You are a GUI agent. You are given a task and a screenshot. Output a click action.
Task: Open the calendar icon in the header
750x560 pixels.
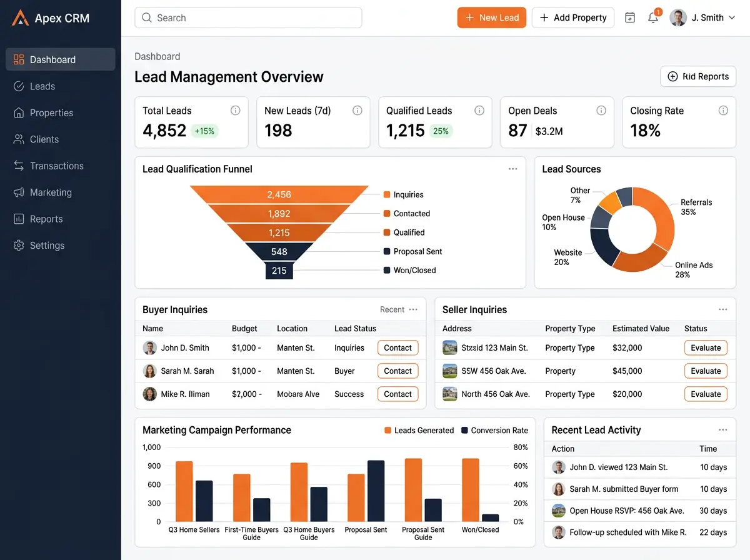point(630,18)
